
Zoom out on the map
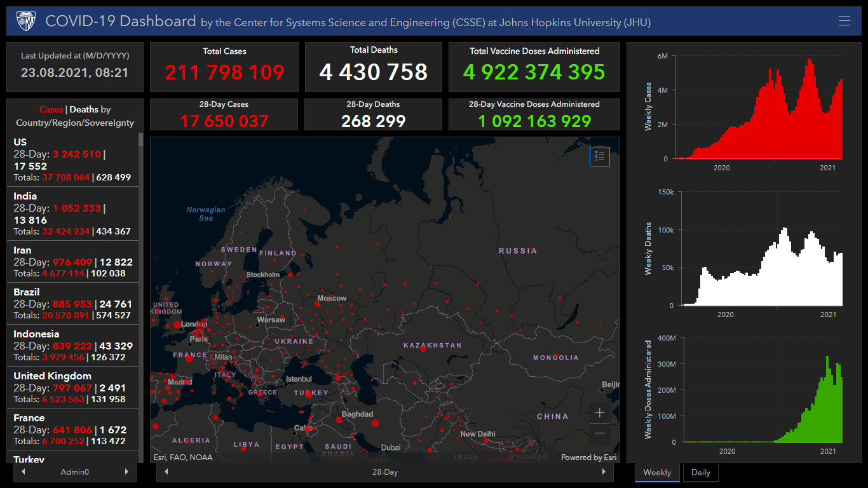599,433
